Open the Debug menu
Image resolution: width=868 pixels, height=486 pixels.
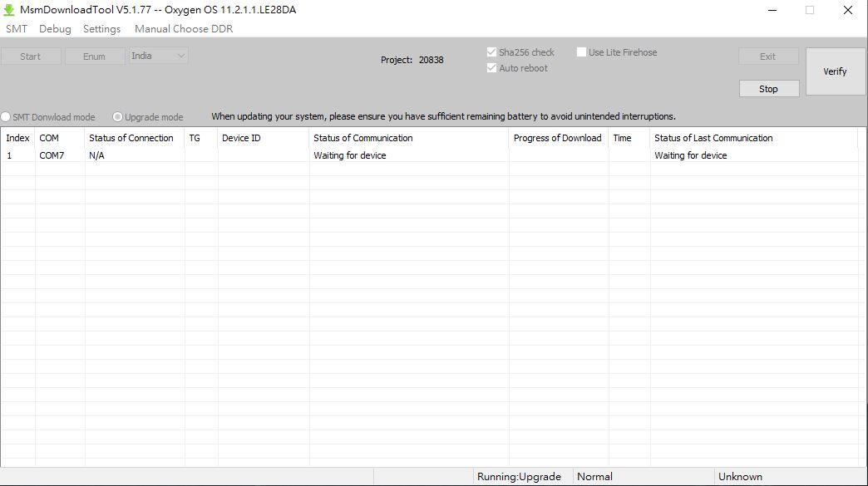click(55, 29)
